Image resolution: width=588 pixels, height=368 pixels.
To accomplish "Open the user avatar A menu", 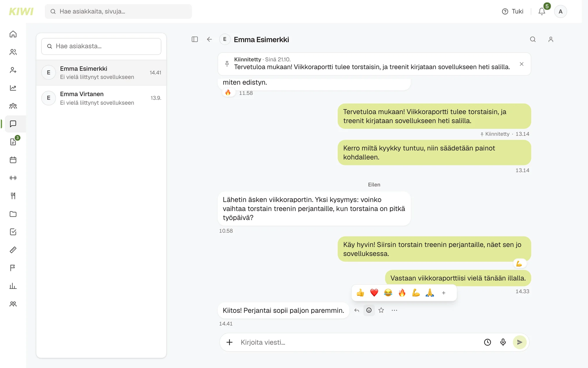I will point(560,11).
